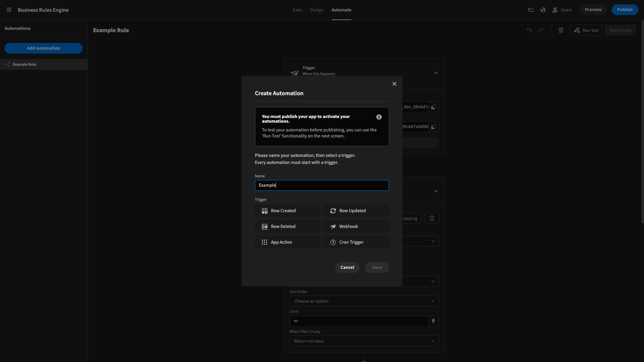This screenshot has width=644, height=362.
Task: Switch to the Design tab
Action: [317, 10]
